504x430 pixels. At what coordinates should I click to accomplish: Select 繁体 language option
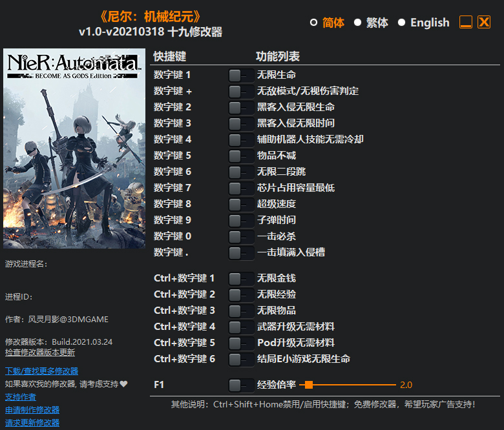[x=357, y=23]
